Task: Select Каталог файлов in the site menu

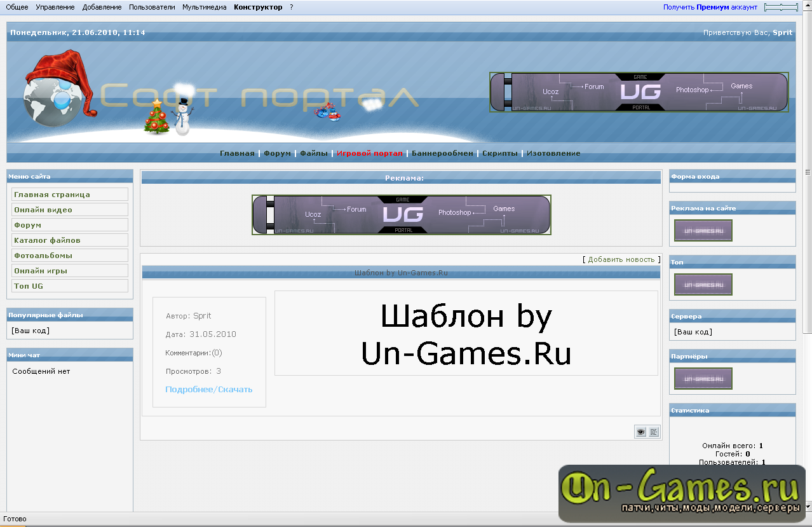Action: [70, 240]
